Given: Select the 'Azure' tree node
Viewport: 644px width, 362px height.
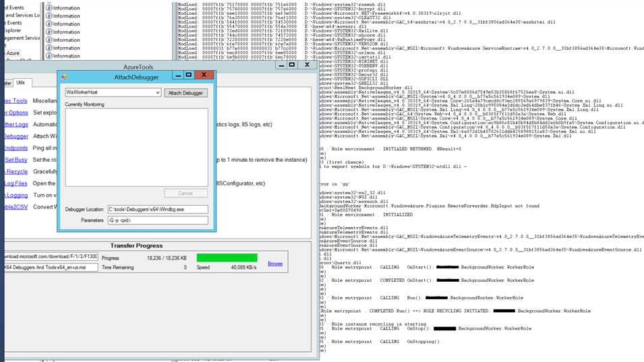Looking at the screenshot, I should pos(13,53).
